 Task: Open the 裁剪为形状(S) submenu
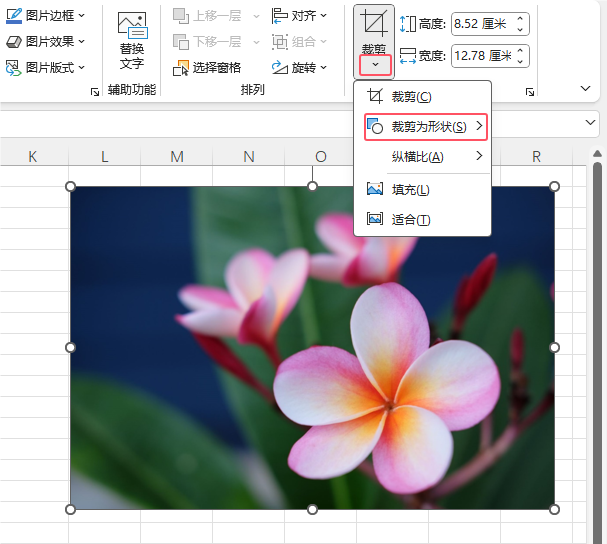[x=425, y=127]
